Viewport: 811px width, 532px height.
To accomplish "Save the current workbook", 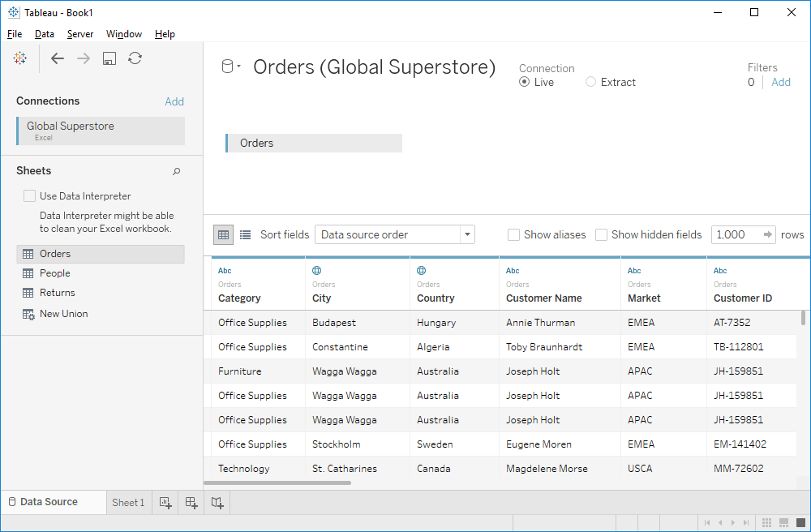I will click(109, 58).
